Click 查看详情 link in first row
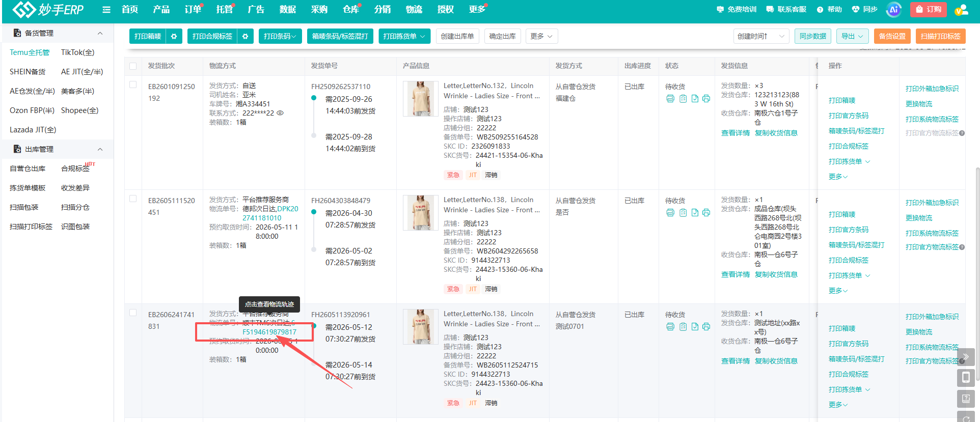 (736, 133)
